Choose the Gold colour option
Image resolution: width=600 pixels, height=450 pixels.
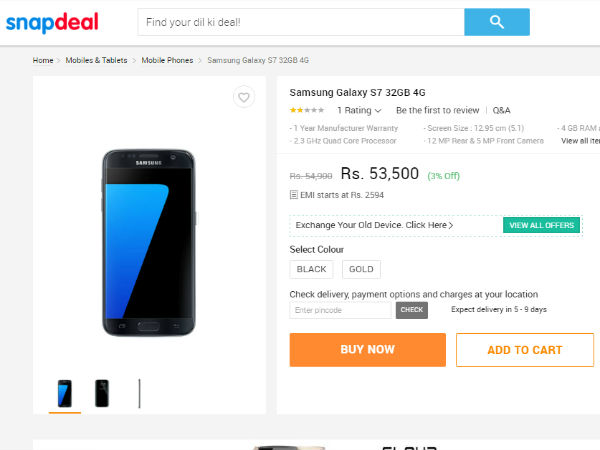361,269
